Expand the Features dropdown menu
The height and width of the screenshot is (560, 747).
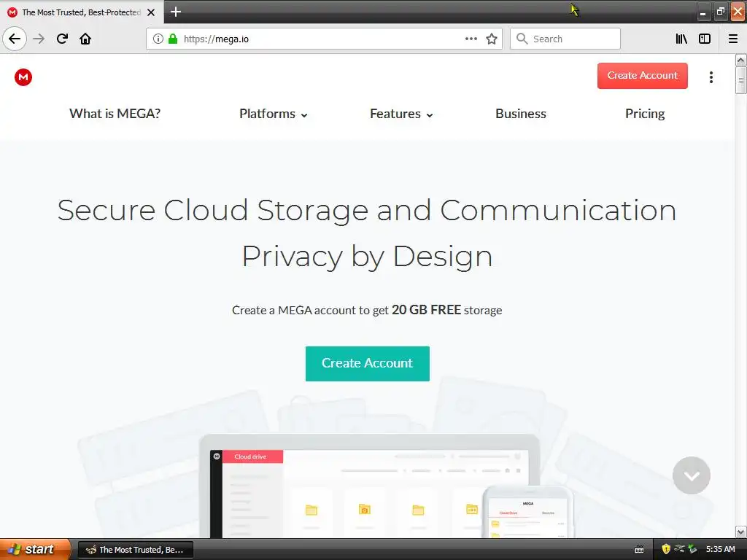(401, 114)
